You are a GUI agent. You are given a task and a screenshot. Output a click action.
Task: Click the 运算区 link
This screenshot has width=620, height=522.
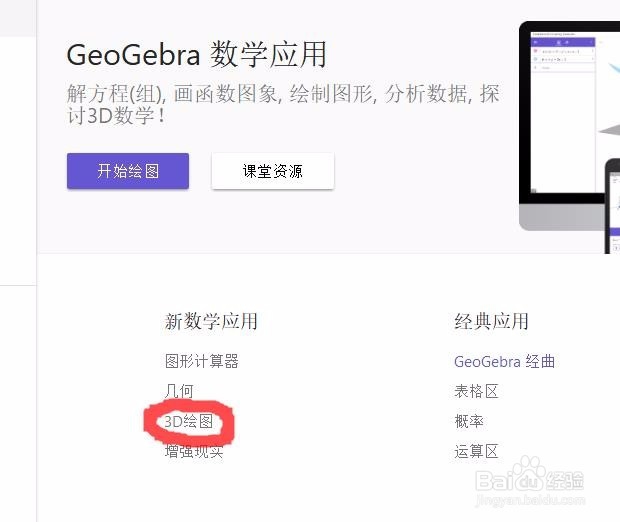coord(476,451)
